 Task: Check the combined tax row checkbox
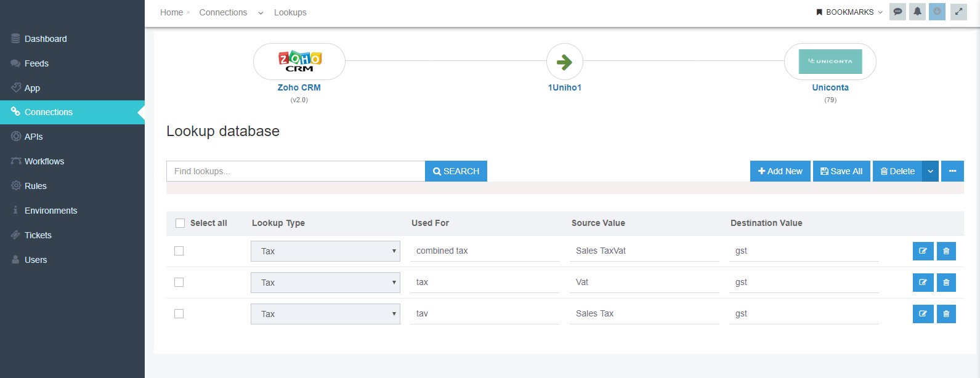[179, 251]
